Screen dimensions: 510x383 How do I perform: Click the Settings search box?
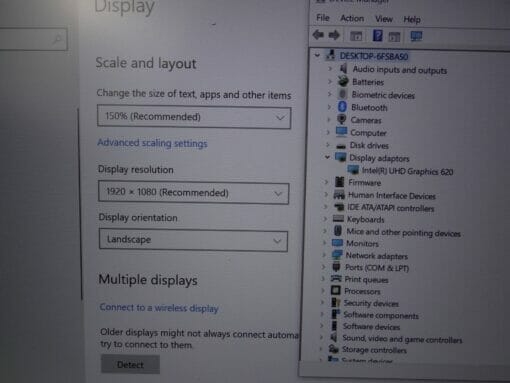coord(33,39)
